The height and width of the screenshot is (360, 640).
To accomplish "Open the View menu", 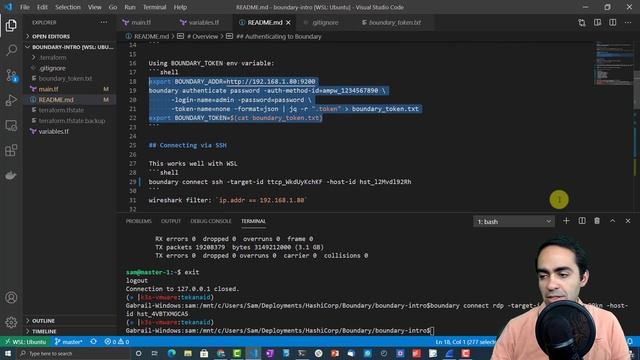I will click(x=94, y=7).
